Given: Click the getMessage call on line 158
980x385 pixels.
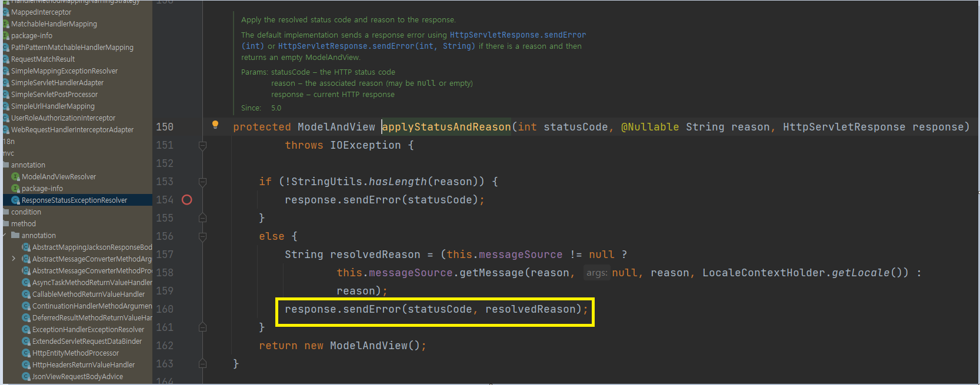Looking at the screenshot, I should 492,273.
